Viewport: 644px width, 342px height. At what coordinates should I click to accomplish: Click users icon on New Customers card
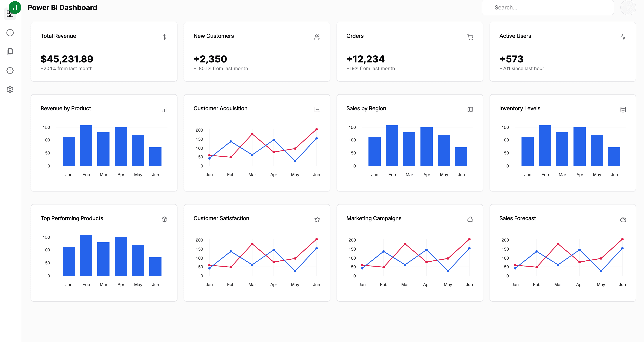coord(317,37)
